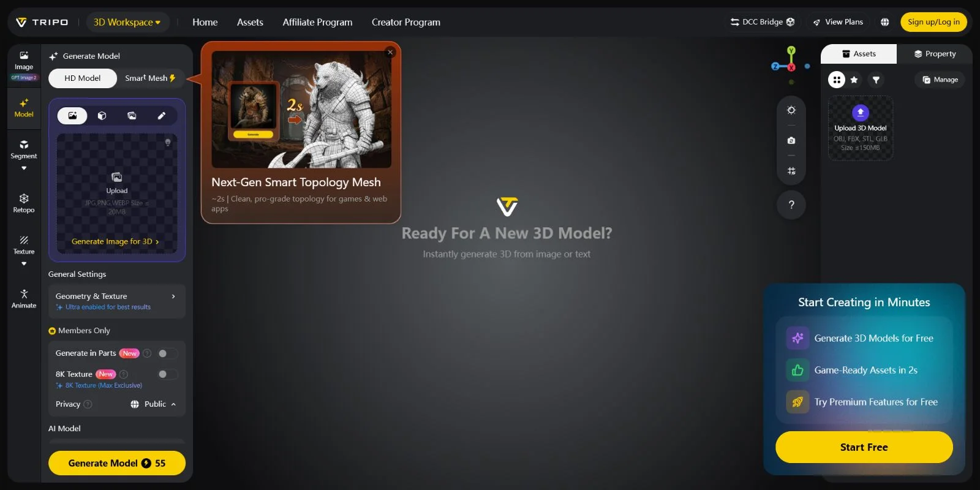This screenshot has width=980, height=490.
Task: Click 'Try Premium Features for Free' text
Action: pos(876,402)
